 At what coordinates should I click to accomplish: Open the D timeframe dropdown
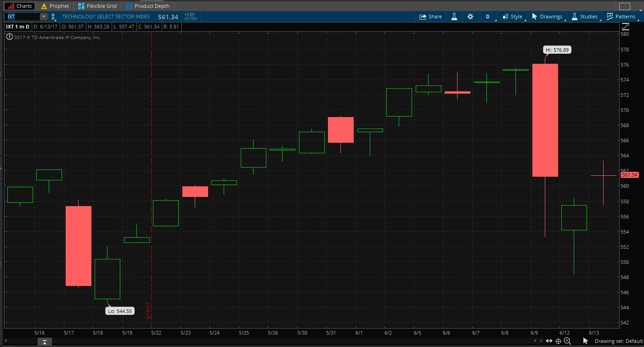[x=490, y=17]
